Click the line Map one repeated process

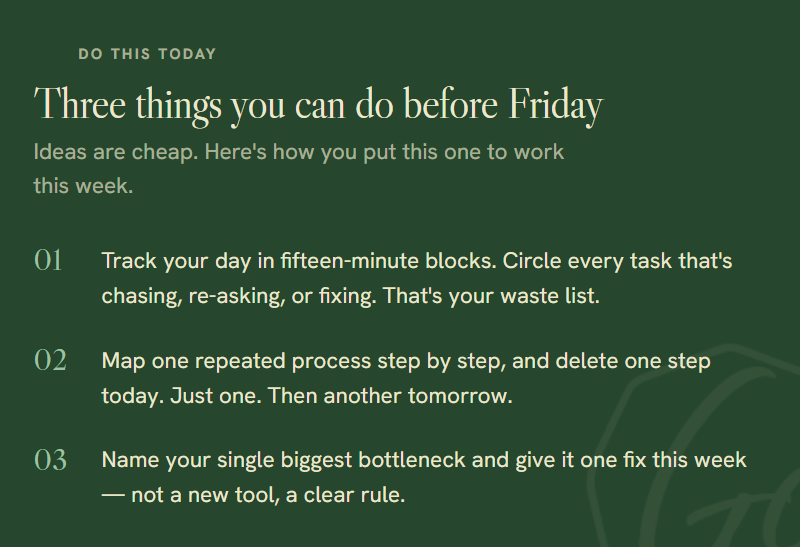(406, 361)
